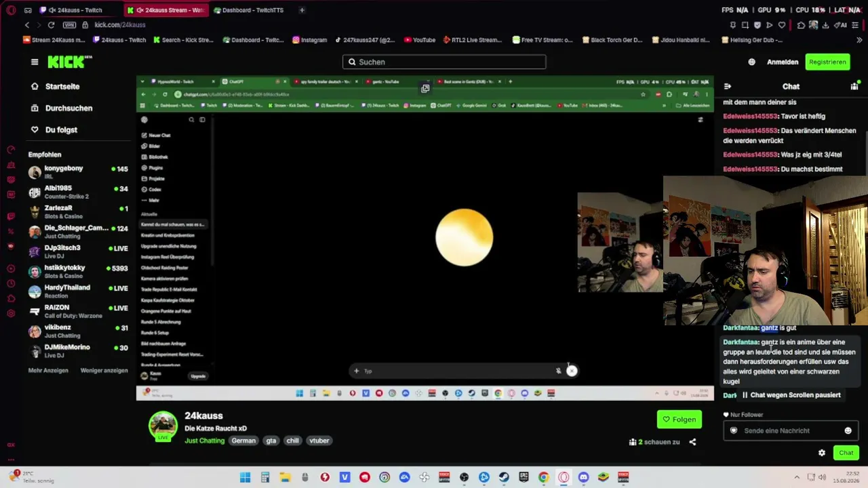Image resolution: width=868 pixels, height=488 pixels.
Task: Open the emoji picker in chat
Action: click(848, 430)
